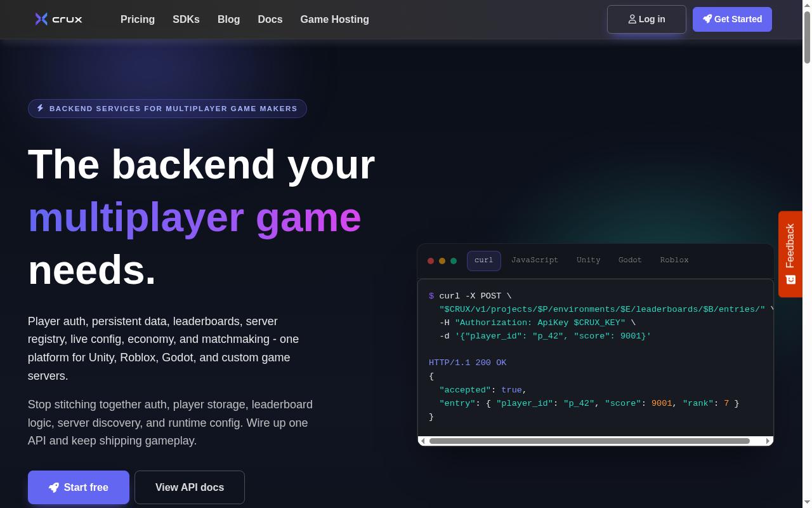
Task: Click the rocket icon in Get Started
Action: coord(707,19)
